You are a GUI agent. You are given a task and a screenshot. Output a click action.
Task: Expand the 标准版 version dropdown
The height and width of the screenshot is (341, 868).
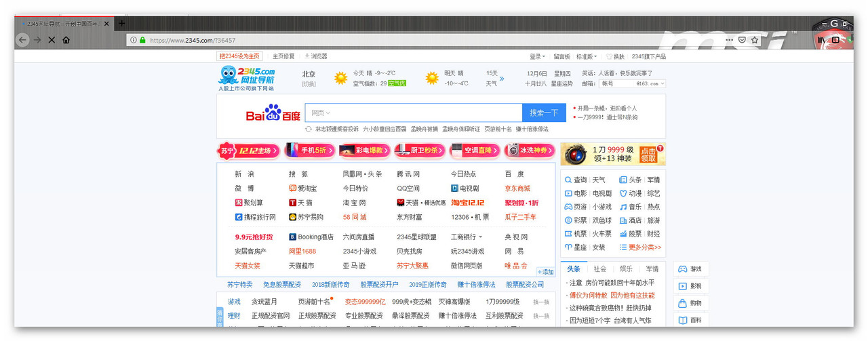(587, 56)
